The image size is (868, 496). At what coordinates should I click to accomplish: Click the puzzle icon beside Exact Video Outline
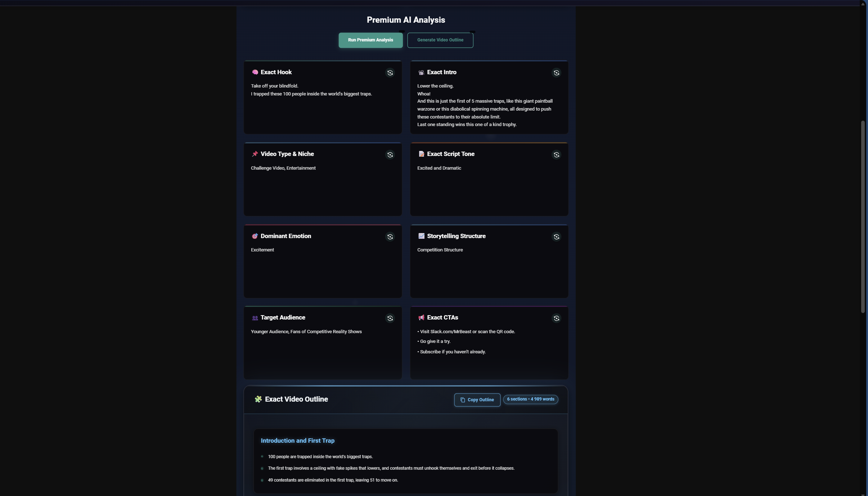pyautogui.click(x=258, y=399)
